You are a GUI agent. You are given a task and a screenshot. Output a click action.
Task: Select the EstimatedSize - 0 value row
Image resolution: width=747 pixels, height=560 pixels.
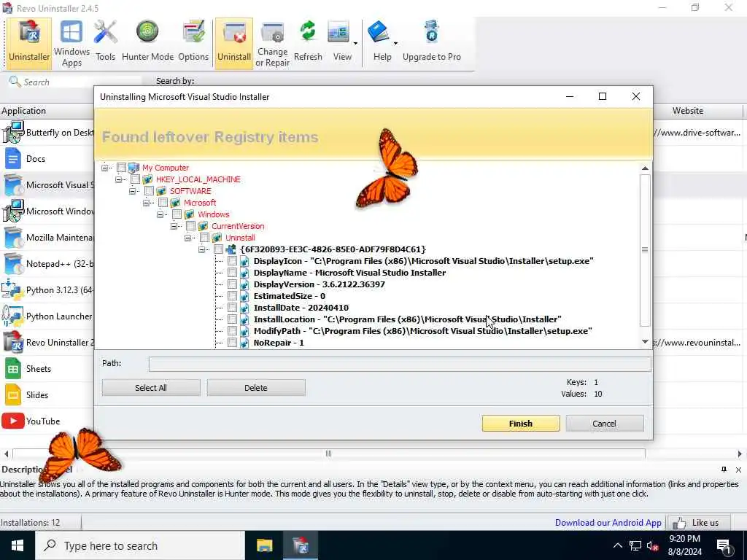(x=289, y=296)
